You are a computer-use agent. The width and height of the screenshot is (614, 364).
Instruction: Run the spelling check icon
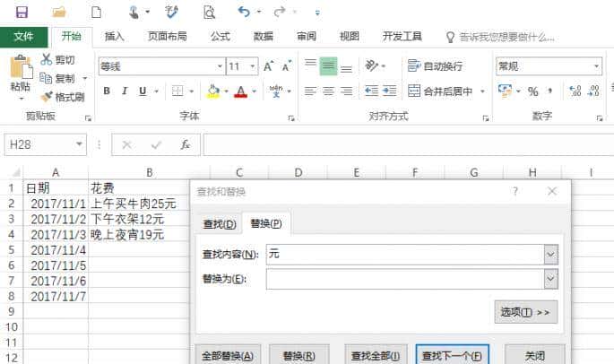(x=171, y=13)
